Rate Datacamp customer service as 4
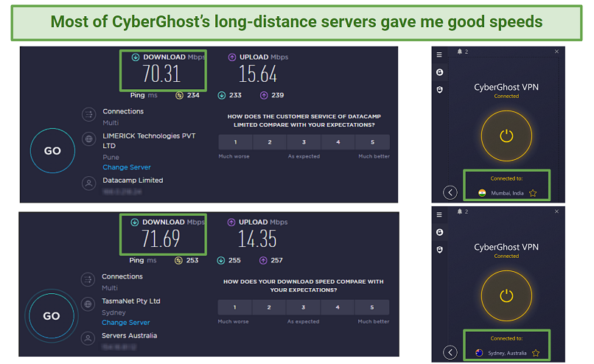Image resolution: width=594 pixels, height=364 pixels. pos(338,142)
